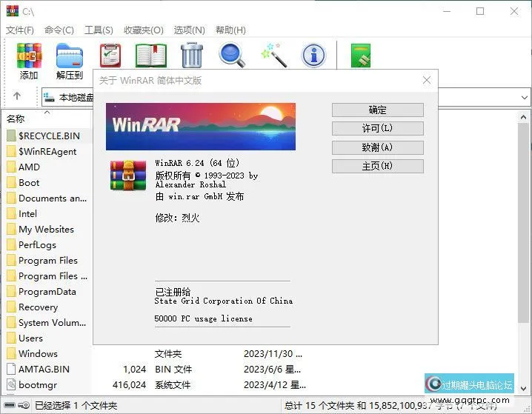Click the green virus scan toolbar icon
Image resolution: width=532 pixels, height=414 pixels.
point(360,55)
